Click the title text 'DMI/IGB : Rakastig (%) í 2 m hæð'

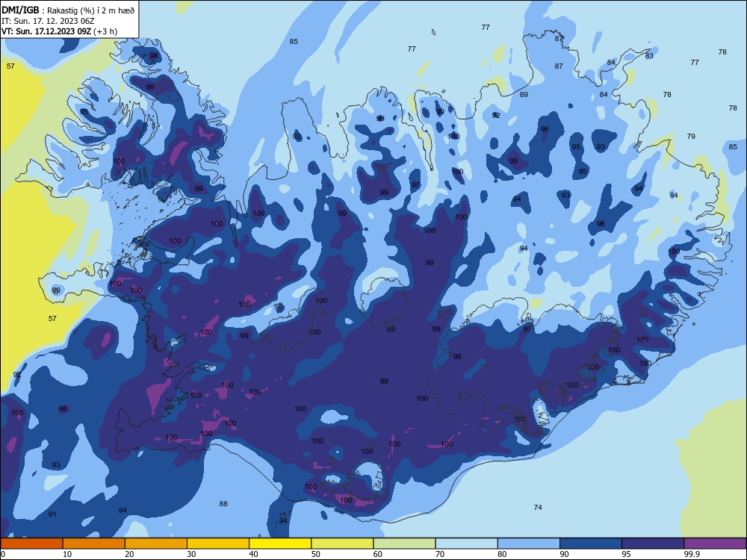68,10
